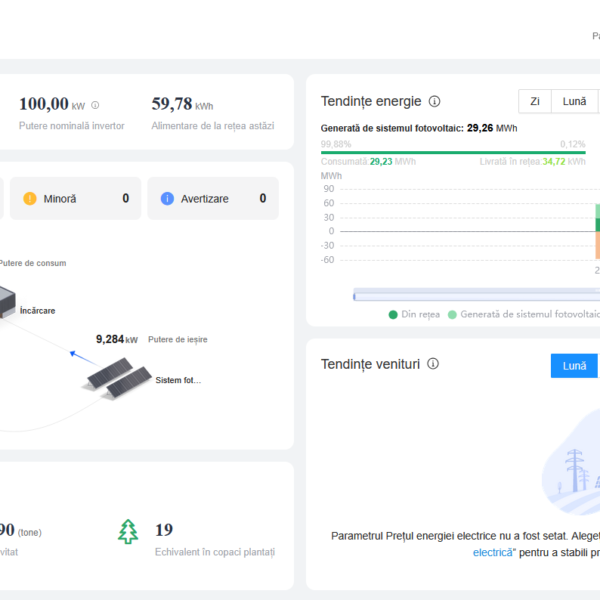Screen dimensions: 600x600
Task: Open the Minoră alarms card
Action: [x=75, y=199]
